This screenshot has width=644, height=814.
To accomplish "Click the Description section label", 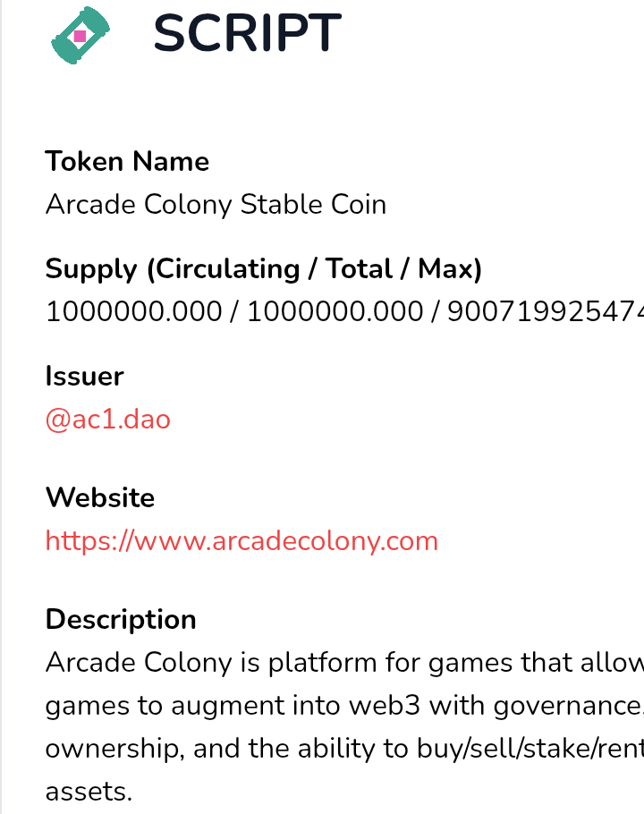I will coord(121,619).
